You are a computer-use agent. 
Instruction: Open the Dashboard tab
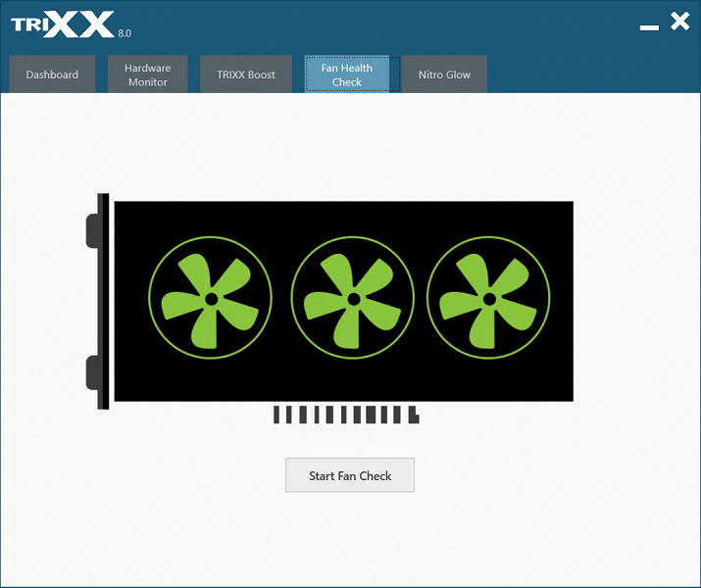(x=52, y=74)
